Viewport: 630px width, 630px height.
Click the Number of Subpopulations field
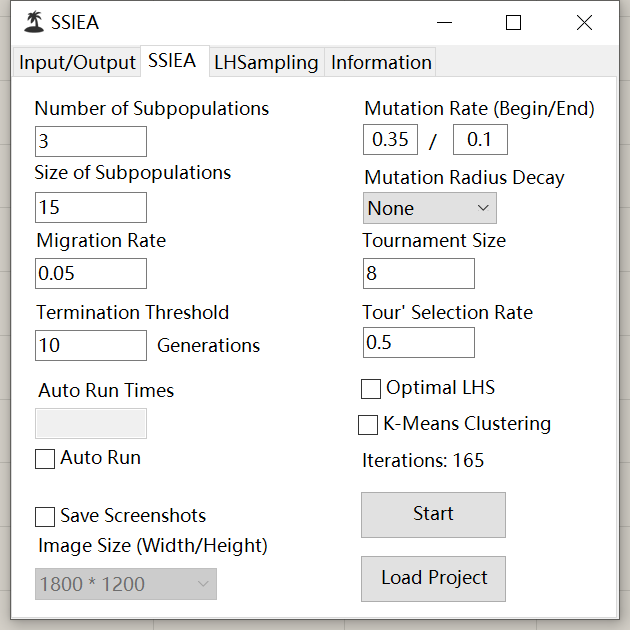coord(91,141)
